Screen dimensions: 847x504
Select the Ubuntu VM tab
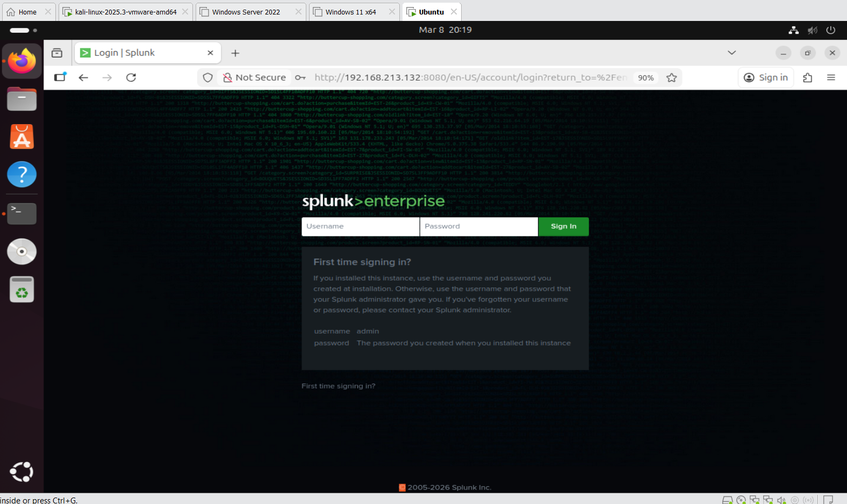click(x=432, y=12)
